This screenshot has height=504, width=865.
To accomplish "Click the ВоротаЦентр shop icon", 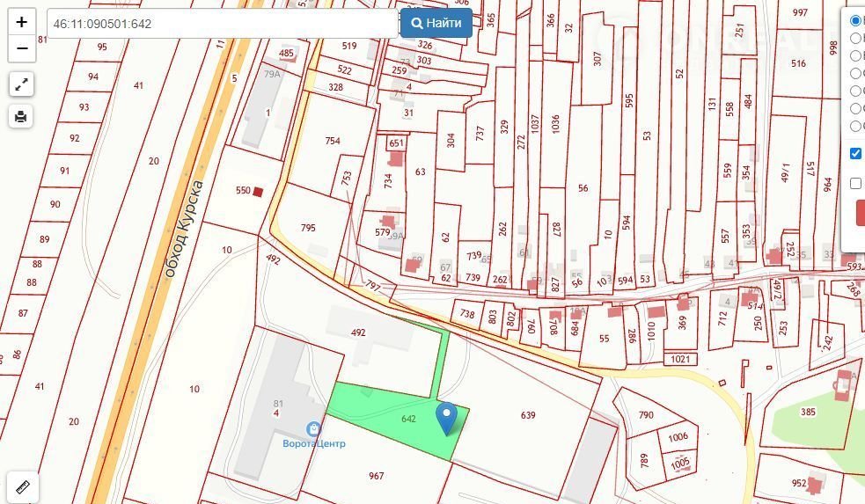I will point(314,428).
